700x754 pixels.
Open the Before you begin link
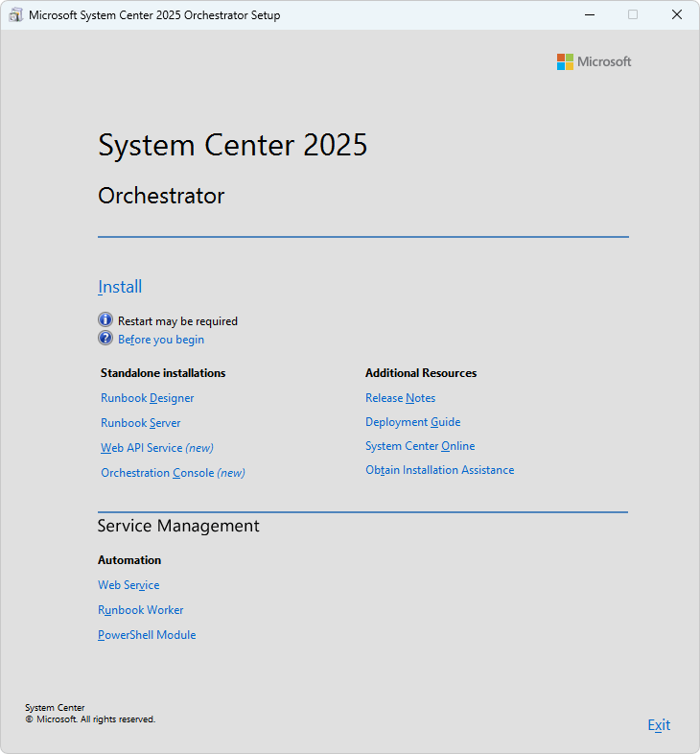click(161, 340)
